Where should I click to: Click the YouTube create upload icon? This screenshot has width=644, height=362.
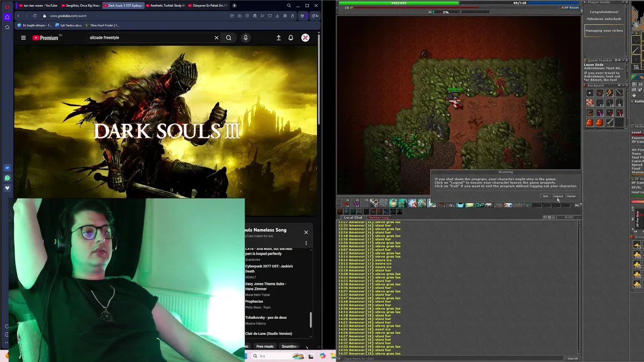click(278, 38)
